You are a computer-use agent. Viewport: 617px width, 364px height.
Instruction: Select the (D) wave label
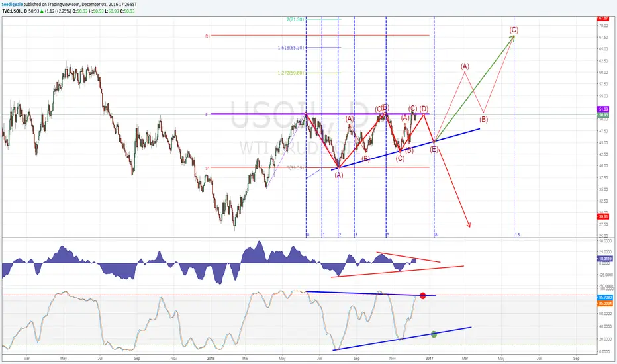424,109
